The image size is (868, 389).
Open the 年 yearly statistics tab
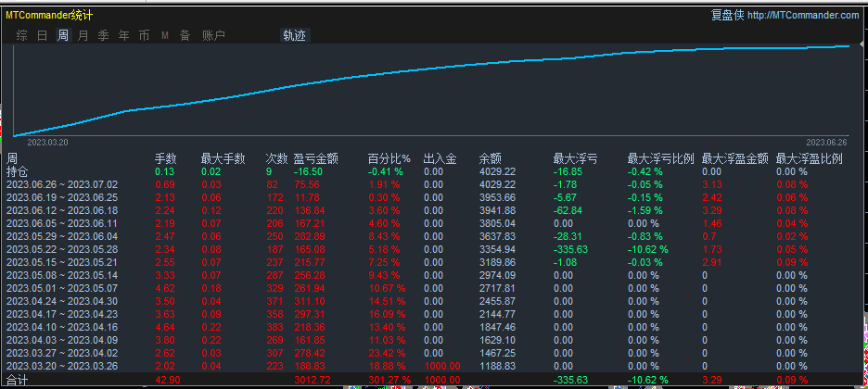(x=124, y=36)
